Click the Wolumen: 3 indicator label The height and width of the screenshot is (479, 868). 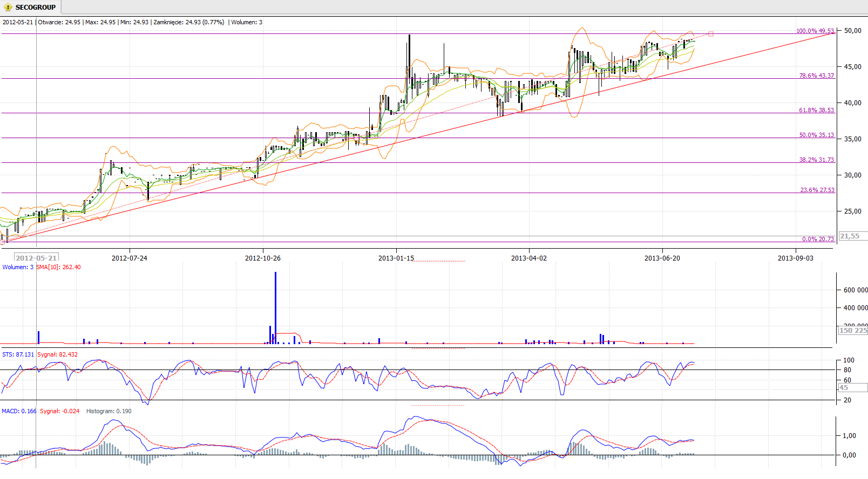pyautogui.click(x=18, y=267)
